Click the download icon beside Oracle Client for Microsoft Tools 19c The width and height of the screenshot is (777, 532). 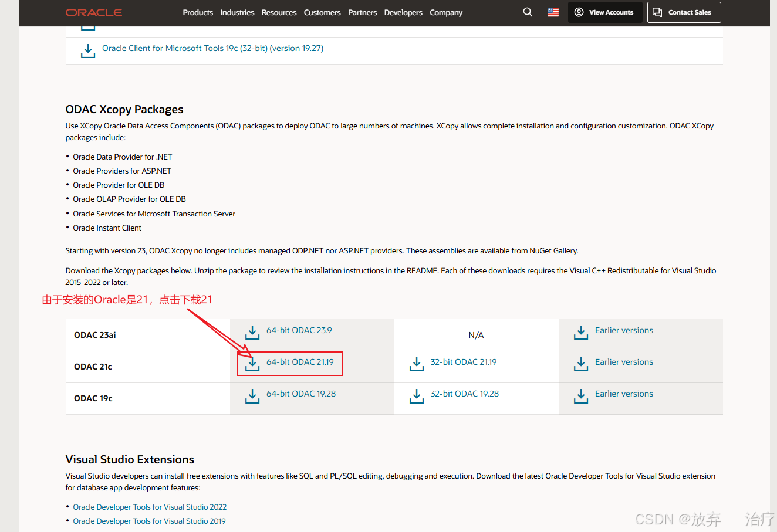click(87, 50)
